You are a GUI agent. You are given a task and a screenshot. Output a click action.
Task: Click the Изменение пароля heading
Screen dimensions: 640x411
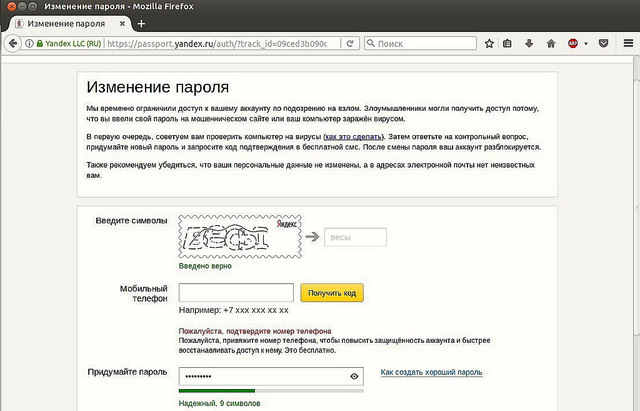158,87
